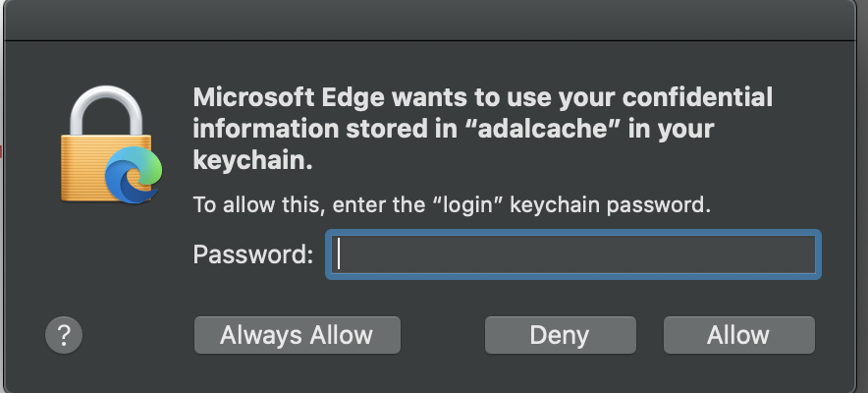This screenshot has height=393, width=868.
Task: Place cursor at right end of password box
Action: [807, 255]
